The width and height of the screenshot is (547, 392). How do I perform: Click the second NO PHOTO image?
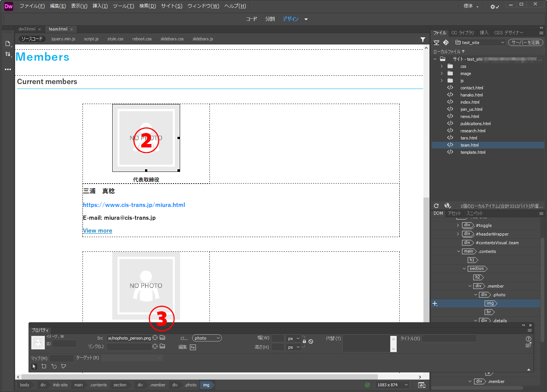[146, 286]
